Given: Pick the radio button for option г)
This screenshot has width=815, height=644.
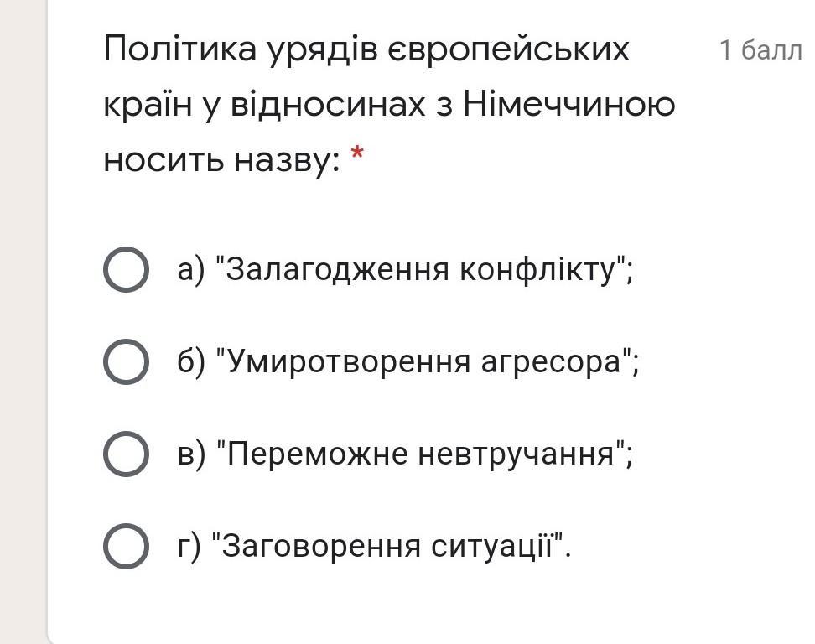Looking at the screenshot, I should pyautogui.click(x=126, y=546).
